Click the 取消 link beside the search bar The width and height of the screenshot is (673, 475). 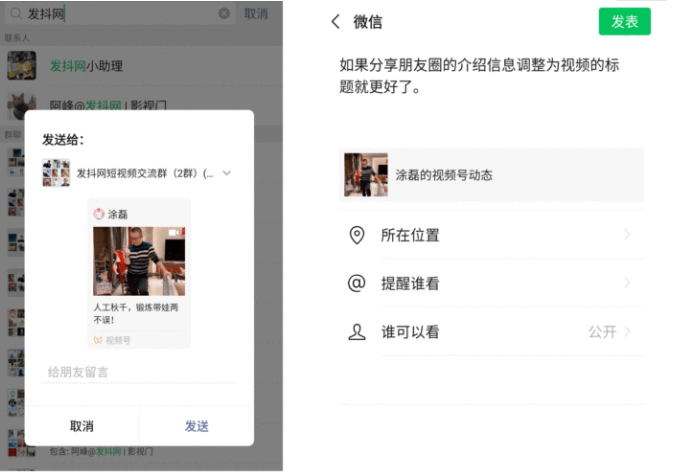click(256, 14)
